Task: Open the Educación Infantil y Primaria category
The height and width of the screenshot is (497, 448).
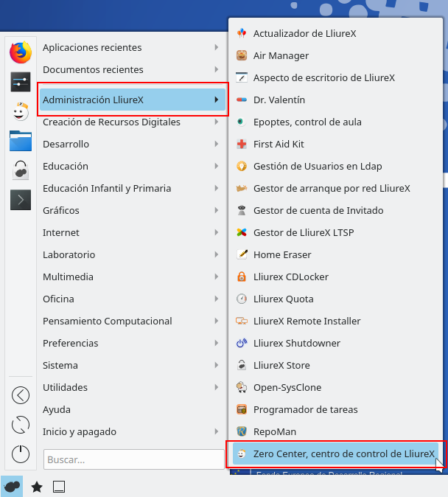Action: 107,188
